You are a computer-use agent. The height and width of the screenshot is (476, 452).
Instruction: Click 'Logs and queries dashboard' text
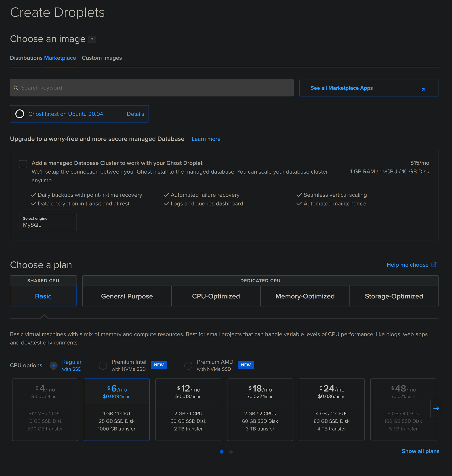click(x=207, y=203)
